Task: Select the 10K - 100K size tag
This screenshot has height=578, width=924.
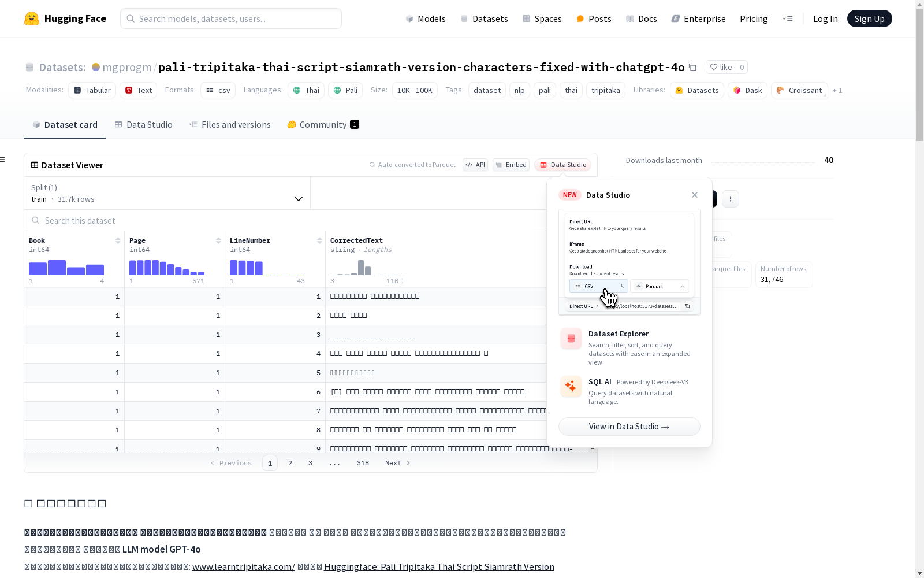Action: pos(415,90)
